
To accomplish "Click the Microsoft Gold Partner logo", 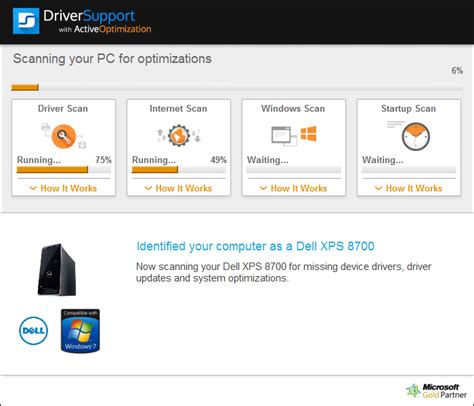I will click(436, 391).
